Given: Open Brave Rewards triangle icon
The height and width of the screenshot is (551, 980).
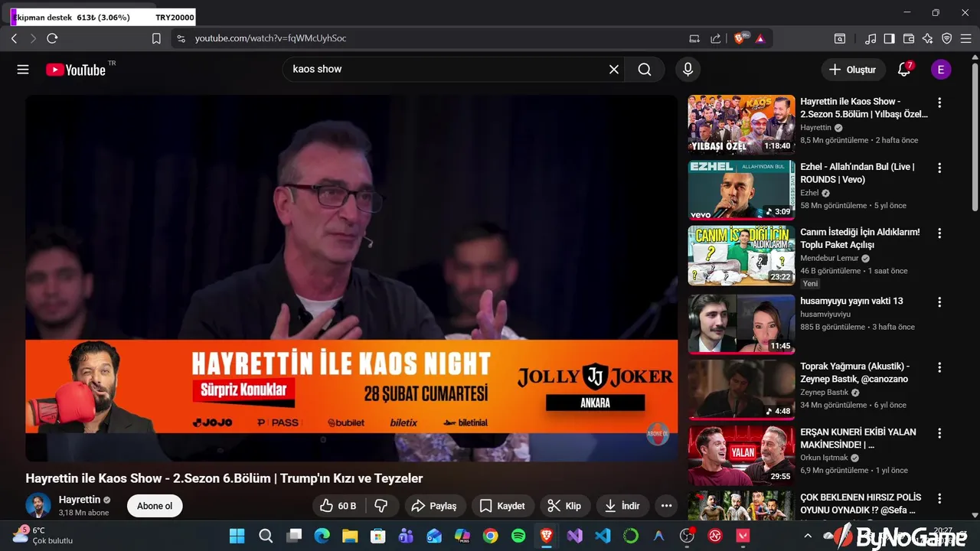Looking at the screenshot, I should tap(760, 38).
